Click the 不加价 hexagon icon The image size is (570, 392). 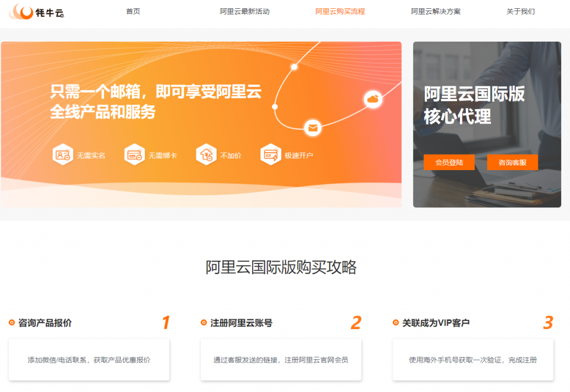206,155
